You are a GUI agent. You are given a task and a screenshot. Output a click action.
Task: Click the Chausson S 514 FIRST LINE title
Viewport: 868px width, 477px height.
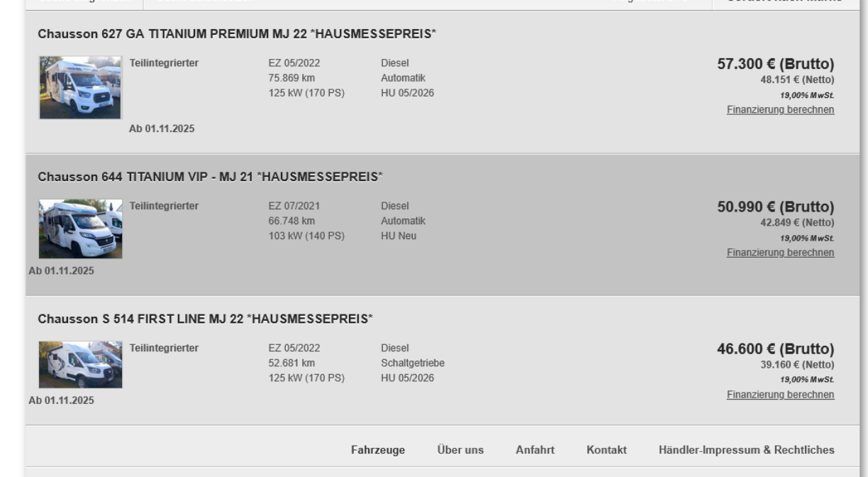(x=205, y=319)
